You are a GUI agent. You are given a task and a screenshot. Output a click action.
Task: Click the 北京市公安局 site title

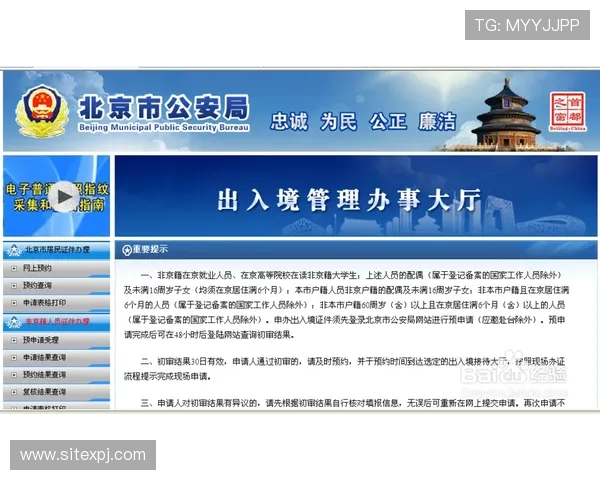pyautogui.click(x=164, y=107)
